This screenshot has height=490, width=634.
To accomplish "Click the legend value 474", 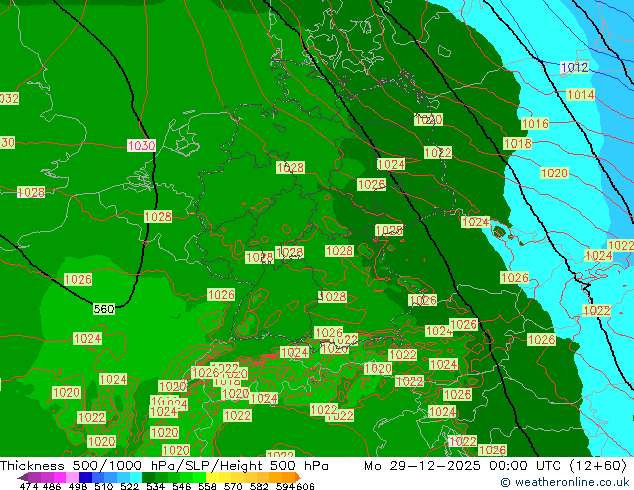I will point(29,486).
